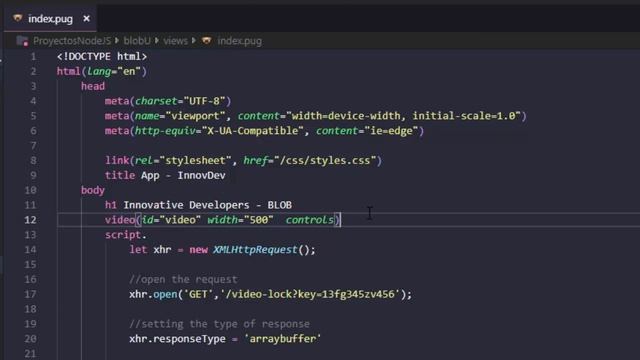
Task: Click the '//open the request' comment
Action: (x=183, y=279)
